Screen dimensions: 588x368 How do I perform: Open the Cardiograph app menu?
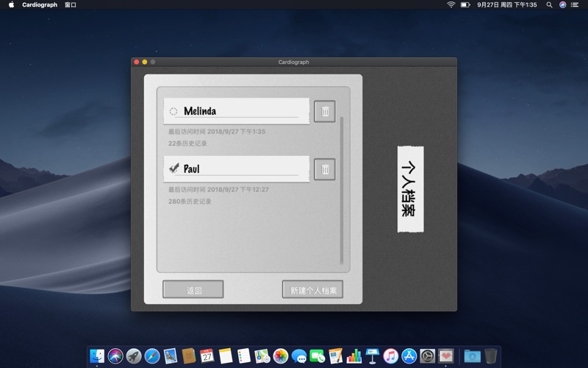click(40, 5)
